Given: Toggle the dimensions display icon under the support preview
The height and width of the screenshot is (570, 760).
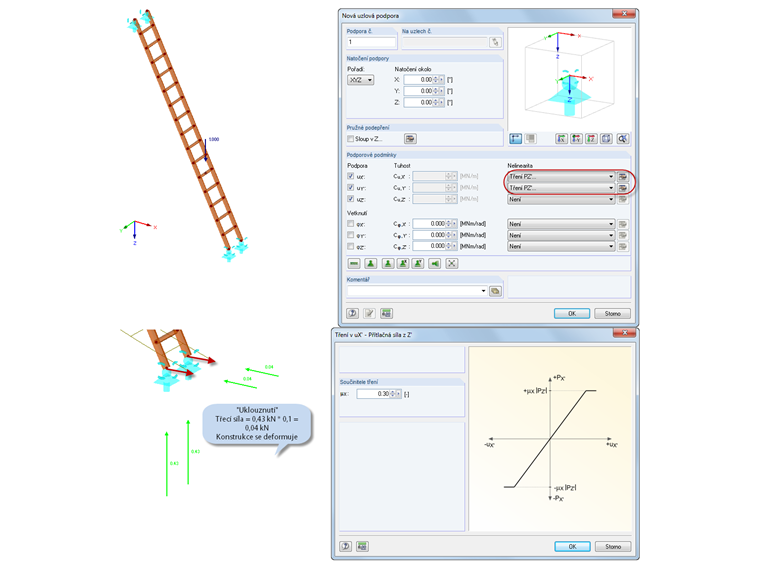Looking at the screenshot, I should (515, 139).
